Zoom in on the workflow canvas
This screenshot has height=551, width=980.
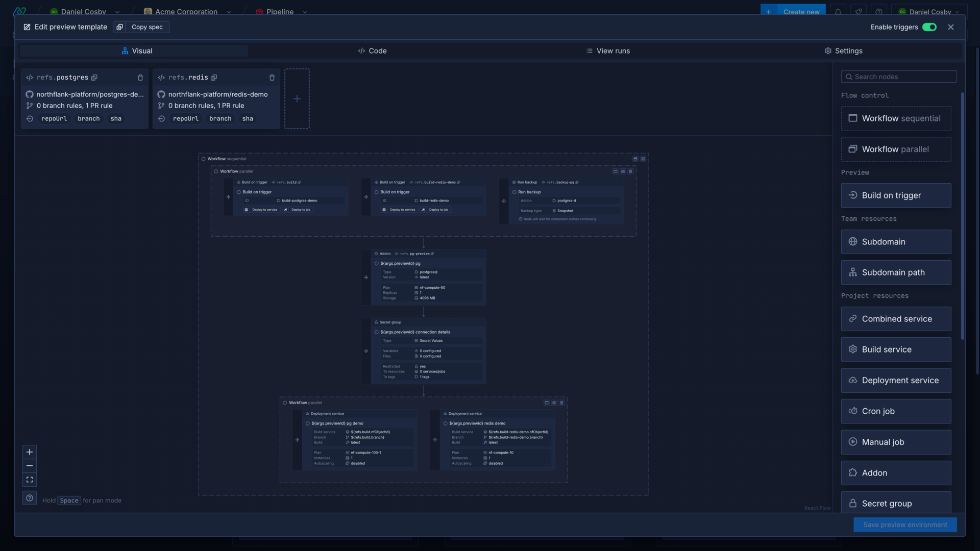click(x=30, y=452)
